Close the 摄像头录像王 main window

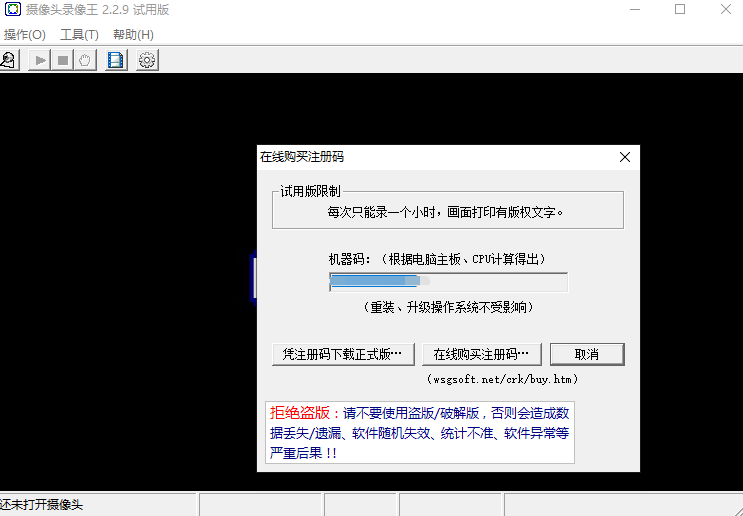click(x=725, y=9)
